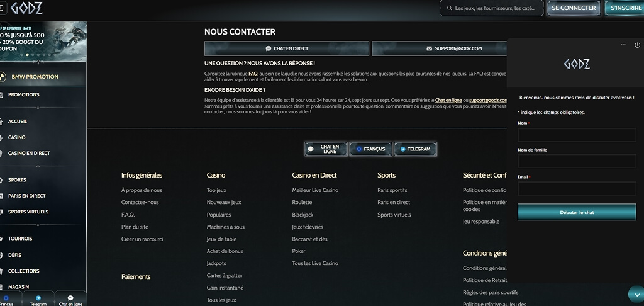Open Machines à sous link
The width and height of the screenshot is (644, 306).
[226, 227]
